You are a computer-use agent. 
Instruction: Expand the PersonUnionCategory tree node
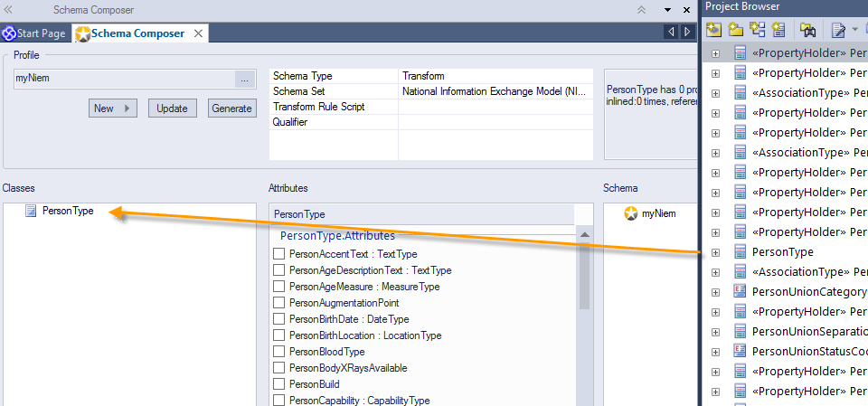716,292
